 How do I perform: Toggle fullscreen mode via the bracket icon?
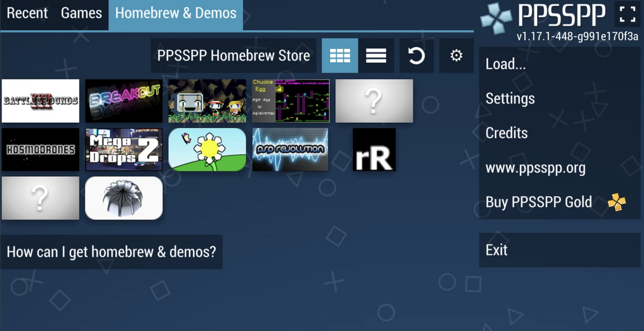click(x=627, y=15)
